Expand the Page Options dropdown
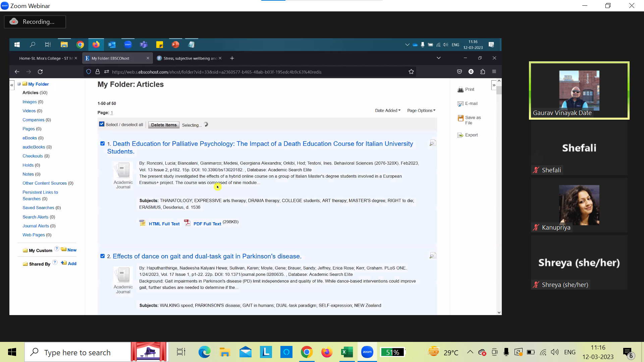644x362 pixels. (420, 110)
